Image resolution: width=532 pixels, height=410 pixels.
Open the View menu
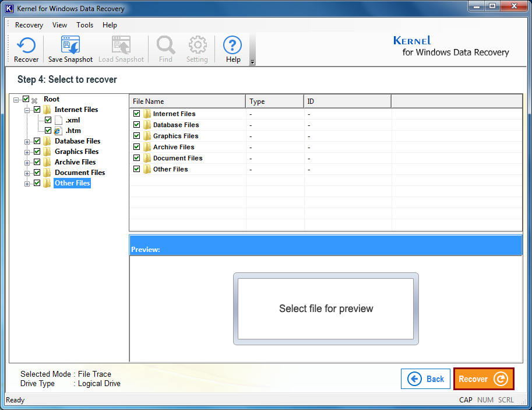(59, 25)
